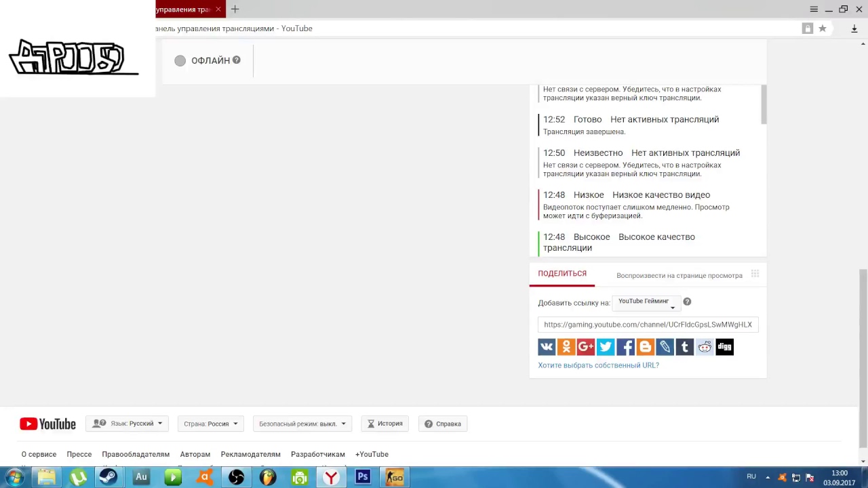Screen dimensions: 868x488
Task: Open browser downloads arrow icon
Action: point(854,28)
